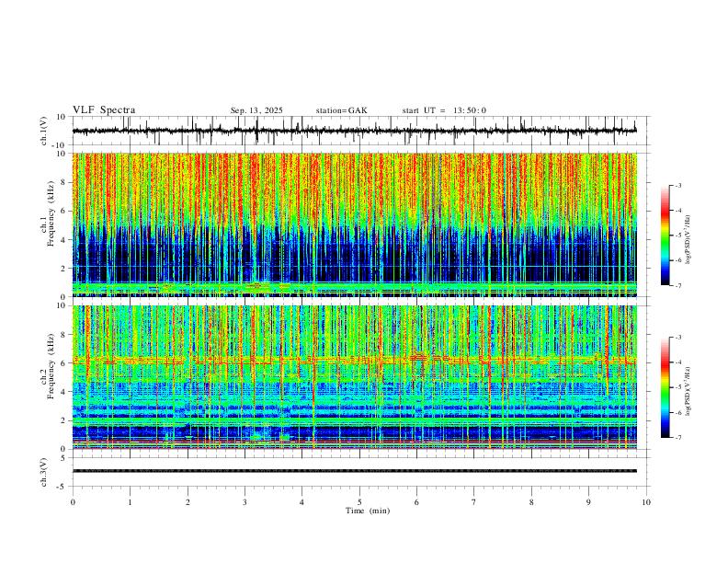Viewport: 728px width, 563px height.
Task: Click the 'ch.3(V)' axis label
Action: (x=45, y=472)
